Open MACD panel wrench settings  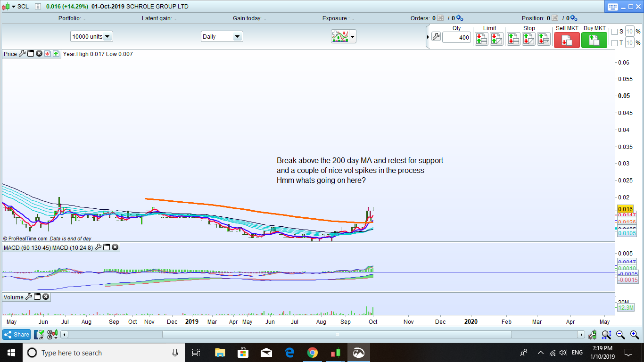pyautogui.click(x=98, y=247)
